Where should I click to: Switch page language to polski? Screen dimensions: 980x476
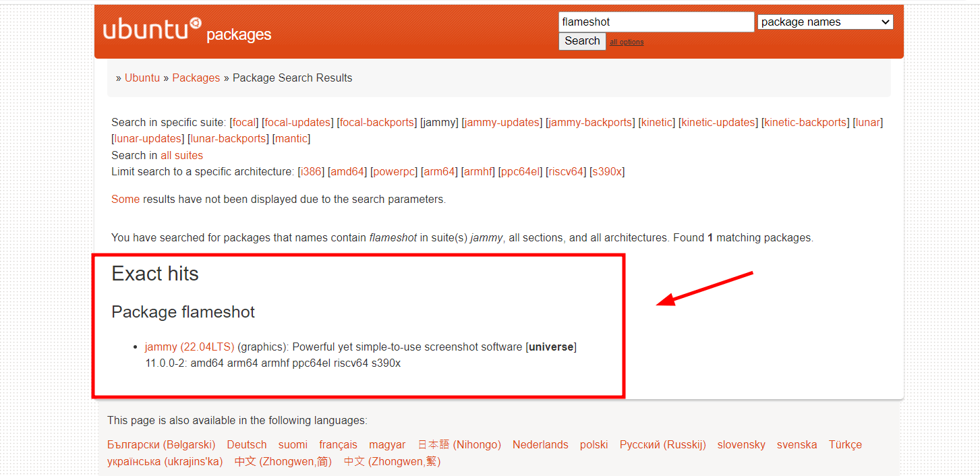click(x=594, y=444)
